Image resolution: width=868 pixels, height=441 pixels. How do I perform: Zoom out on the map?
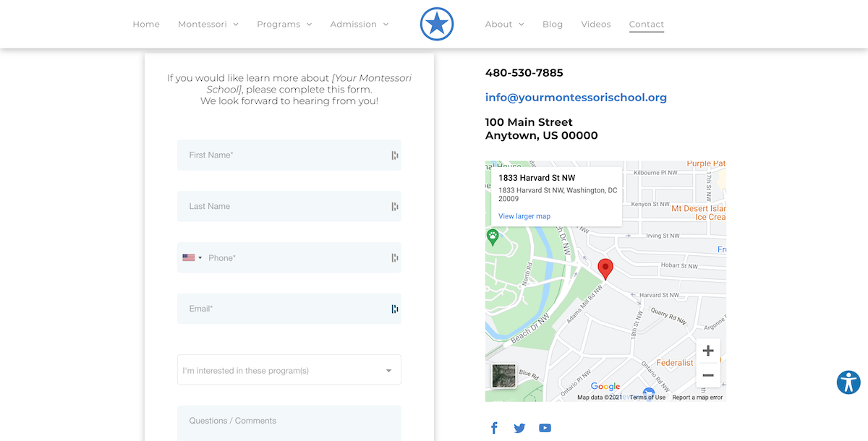708,375
